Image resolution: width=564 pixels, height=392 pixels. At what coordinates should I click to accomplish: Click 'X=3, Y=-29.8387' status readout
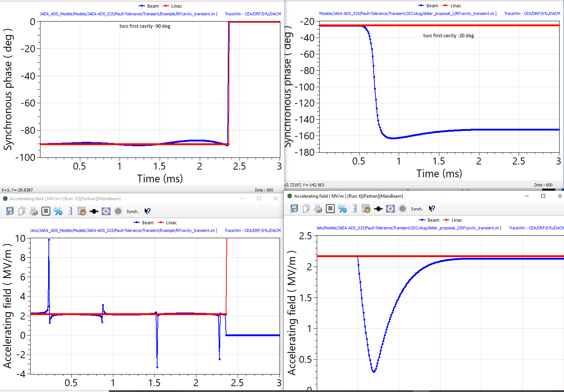point(17,190)
